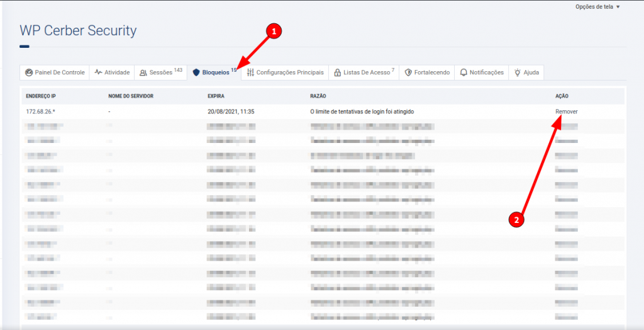Image resolution: width=644 pixels, height=330 pixels.
Task: Click the padlock icon beside Listas De Acesso
Action: point(337,73)
